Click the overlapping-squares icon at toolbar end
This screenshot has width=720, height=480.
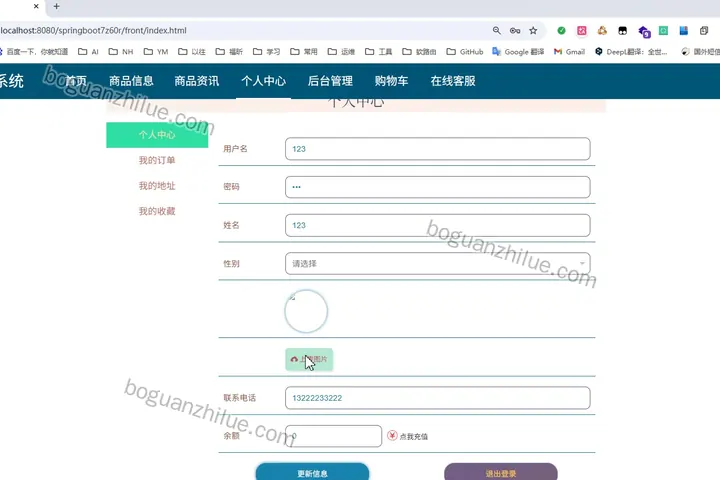coord(704,30)
